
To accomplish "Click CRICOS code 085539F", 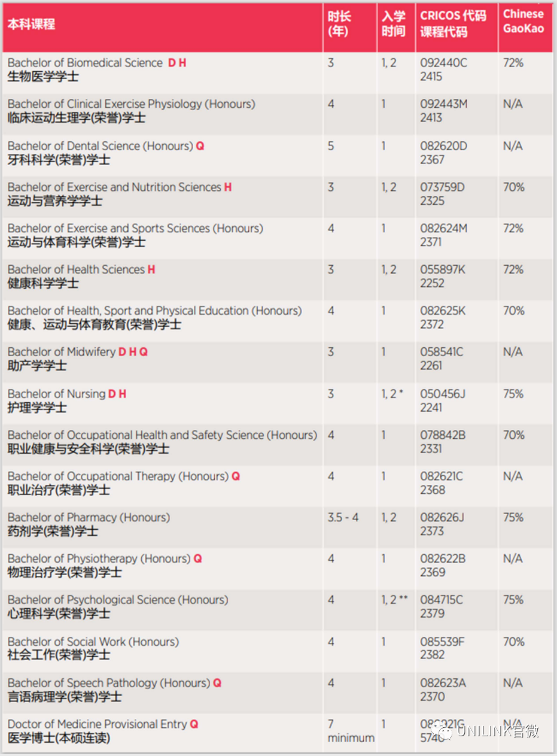I will pyautogui.click(x=442, y=642).
